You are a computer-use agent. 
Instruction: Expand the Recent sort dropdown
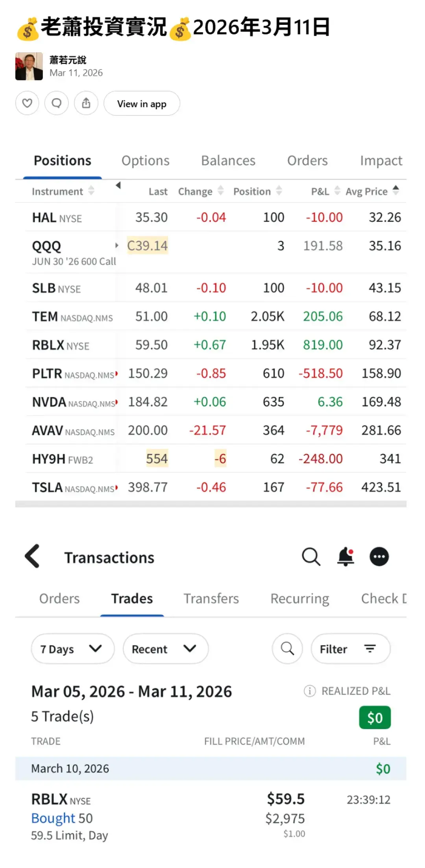coord(165,649)
